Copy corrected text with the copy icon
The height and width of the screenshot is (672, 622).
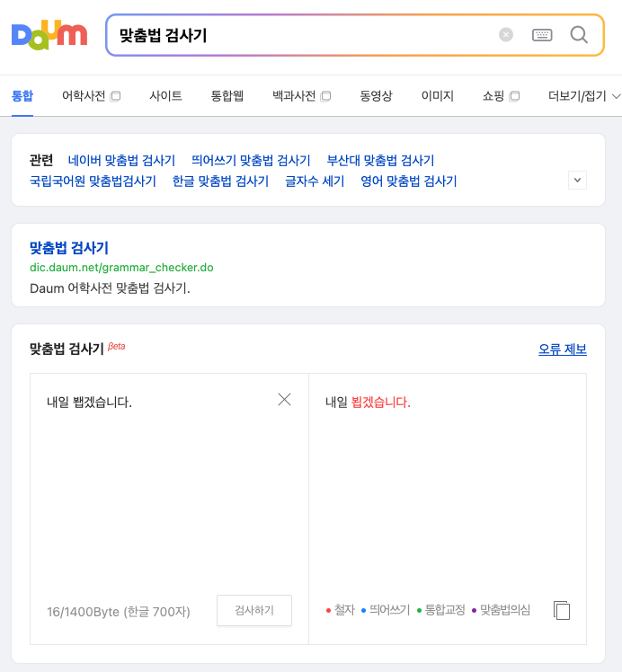point(562,610)
